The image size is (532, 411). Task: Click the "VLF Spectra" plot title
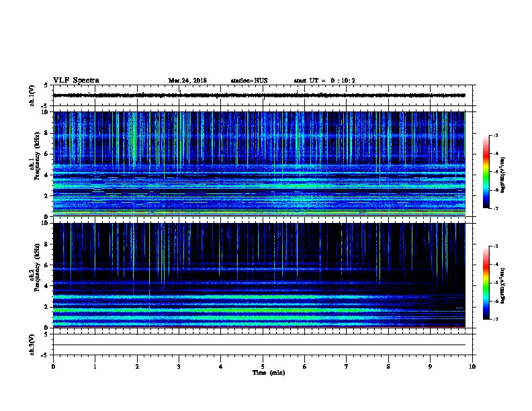tap(76, 81)
